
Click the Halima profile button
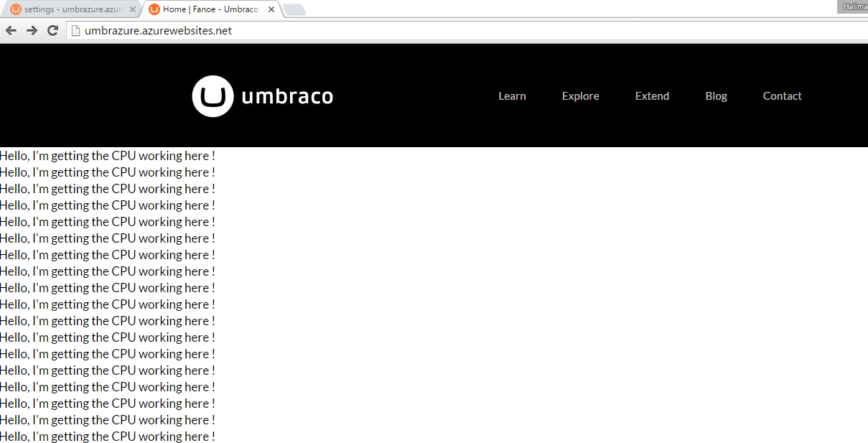point(854,6)
